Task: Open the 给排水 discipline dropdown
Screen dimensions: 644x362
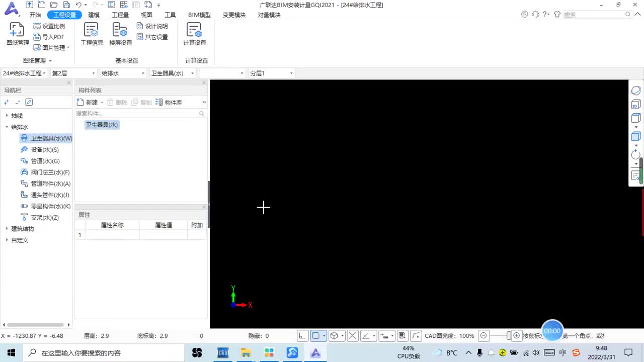Action: point(123,73)
